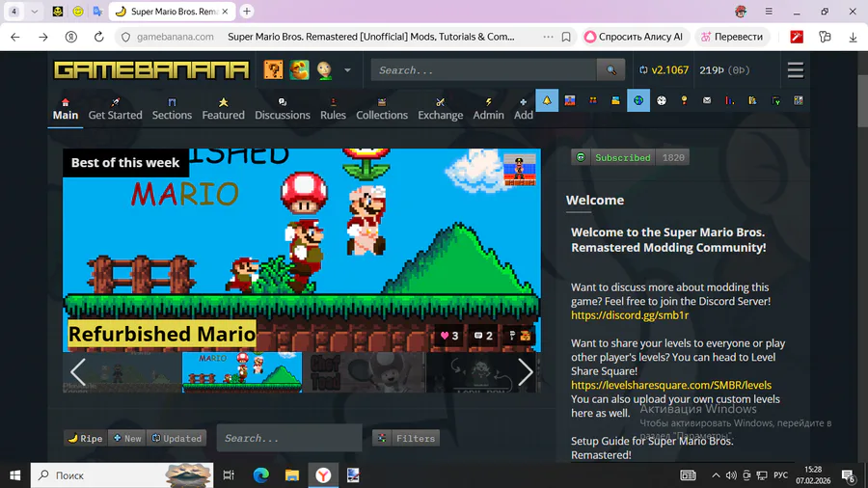Screen dimensions: 868x488
Task: Open the Refurbished Mario title link
Action: tap(162, 335)
